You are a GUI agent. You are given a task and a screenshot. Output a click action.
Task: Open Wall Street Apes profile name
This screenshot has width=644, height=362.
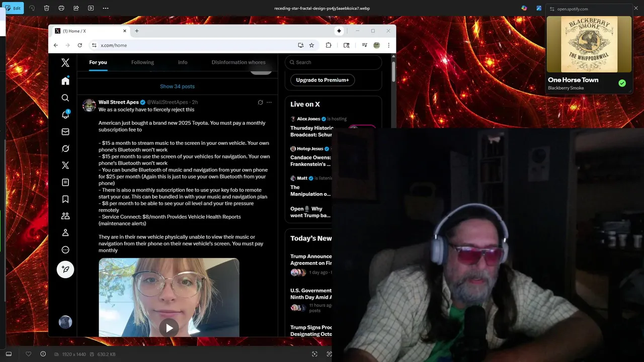pos(119,102)
